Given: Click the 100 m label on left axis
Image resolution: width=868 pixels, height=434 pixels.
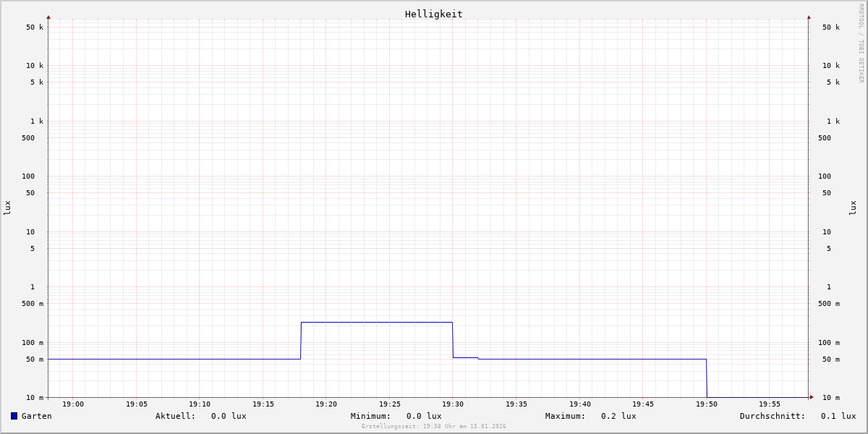Looking at the screenshot, I should pos(33,343).
